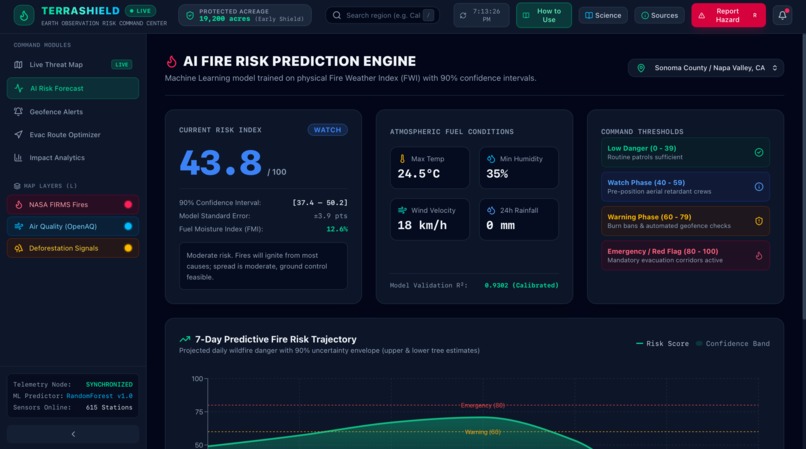Click the WATCH status badge
806x449 pixels.
point(327,130)
